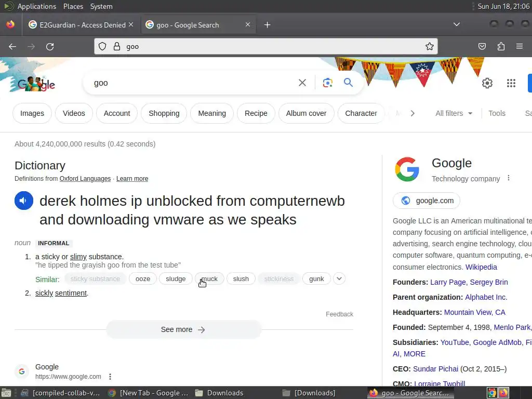Open the Tools option
The width and height of the screenshot is (532, 399).
(497, 113)
